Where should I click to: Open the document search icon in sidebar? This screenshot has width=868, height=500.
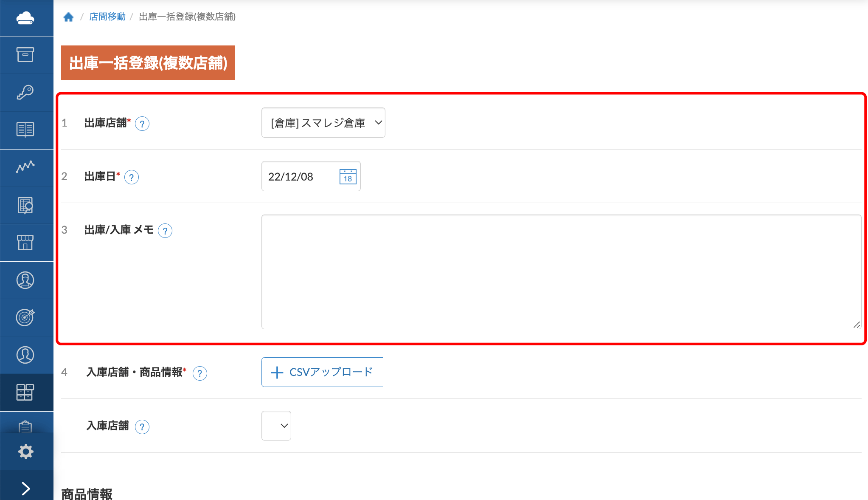coord(26,205)
